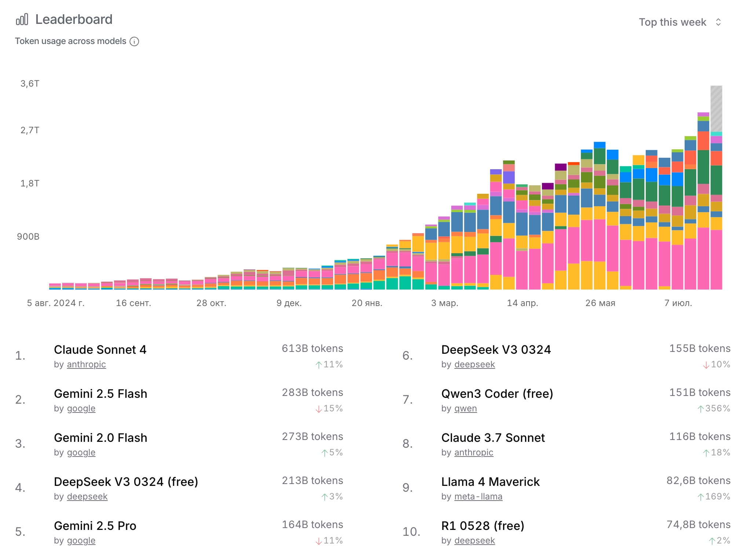Open Claude 3.7 Sonnet entry

(x=493, y=438)
